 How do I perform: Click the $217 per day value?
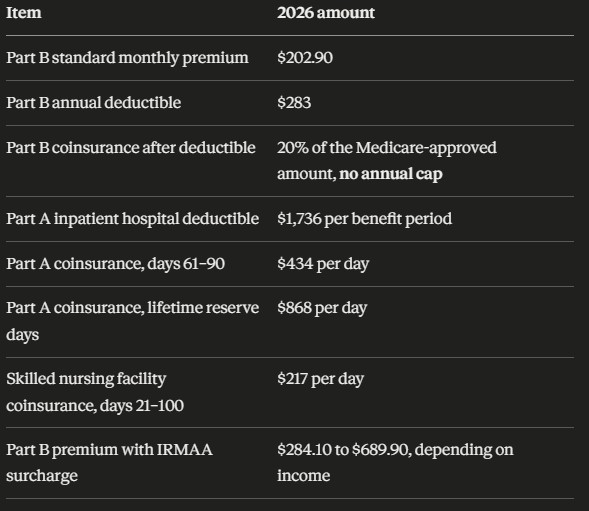click(x=320, y=379)
